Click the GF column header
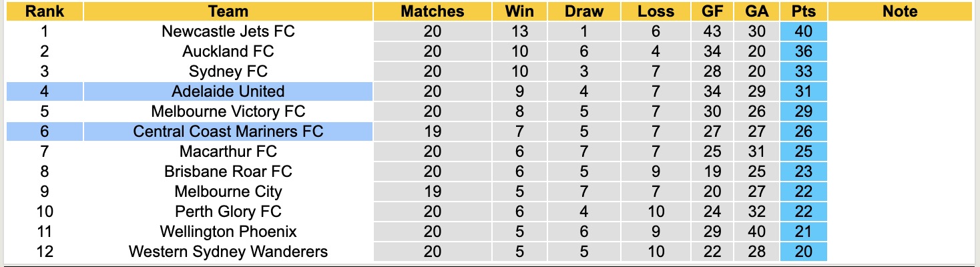 click(x=712, y=11)
